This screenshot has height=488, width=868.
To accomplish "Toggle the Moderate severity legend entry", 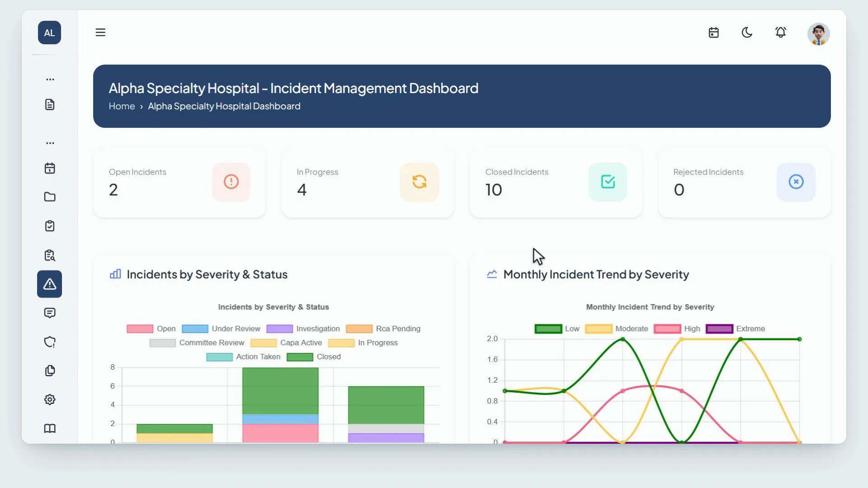I will [617, 329].
